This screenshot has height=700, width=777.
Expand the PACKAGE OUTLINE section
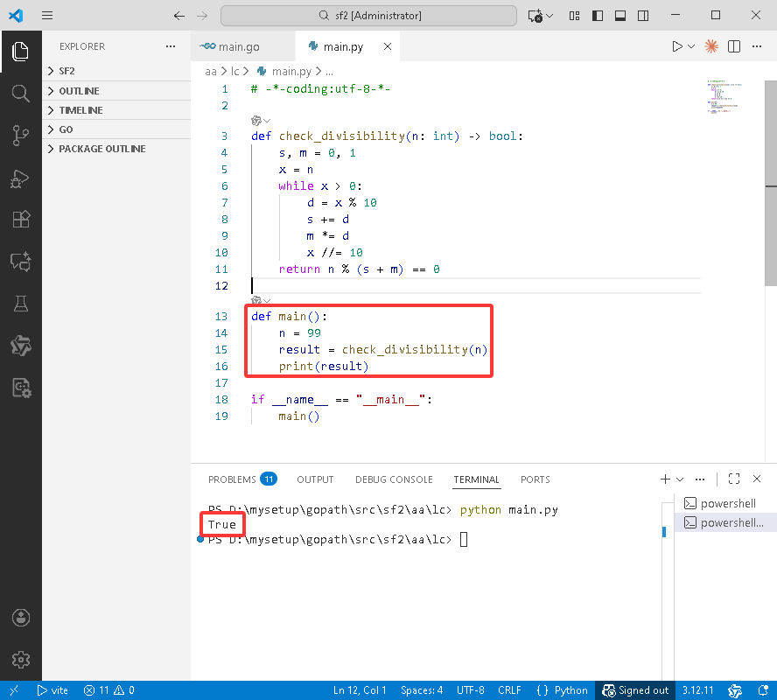[x=116, y=149]
